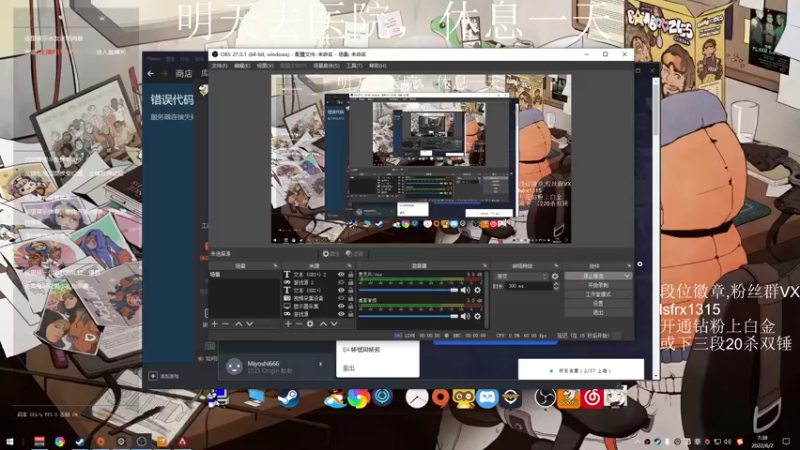This screenshot has width=800, height=450.
Task: Open the Apex Legends taskbar icon
Action: click(x=182, y=442)
